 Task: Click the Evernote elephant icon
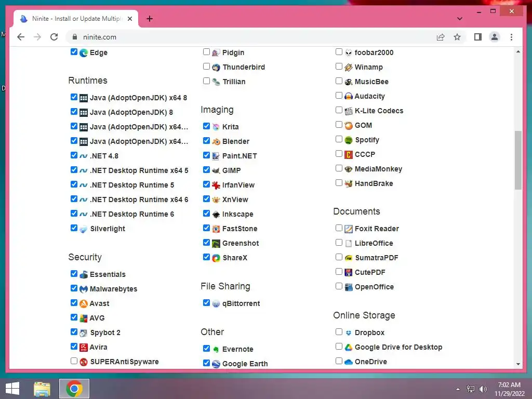tap(216, 350)
